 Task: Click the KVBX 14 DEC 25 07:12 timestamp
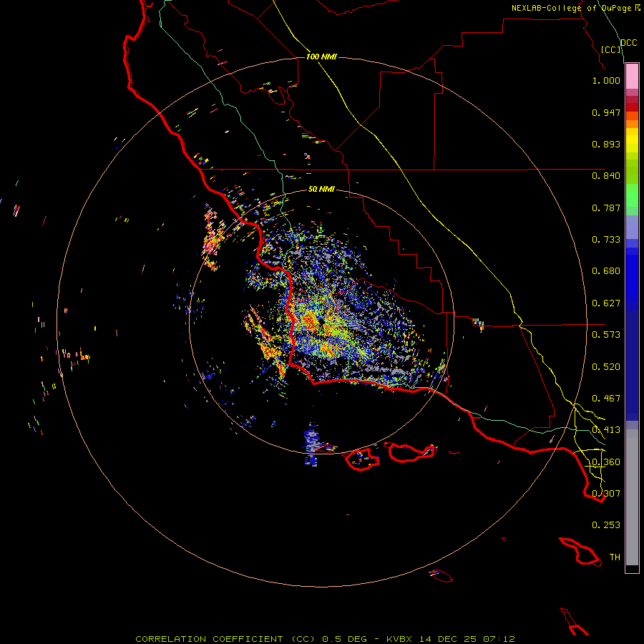coord(451,639)
